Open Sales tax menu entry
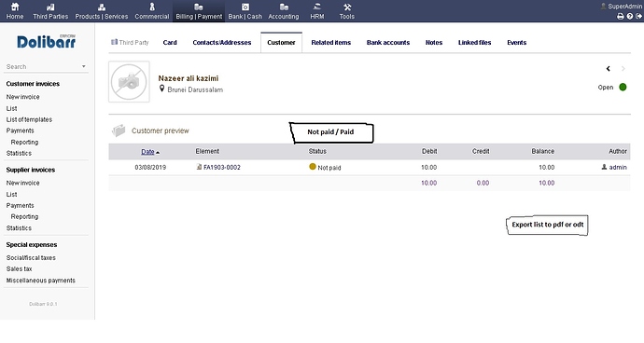 (x=19, y=268)
